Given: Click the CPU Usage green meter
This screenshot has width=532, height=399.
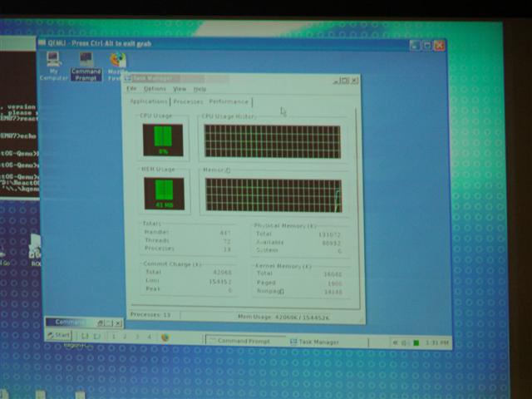Looking at the screenshot, I should [x=163, y=139].
